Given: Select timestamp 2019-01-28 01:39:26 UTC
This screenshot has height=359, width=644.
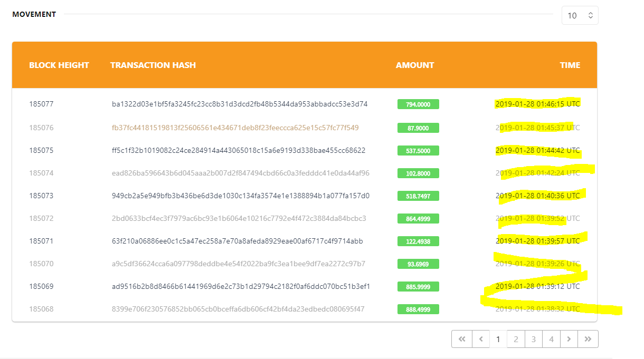Looking at the screenshot, I should point(538,264).
